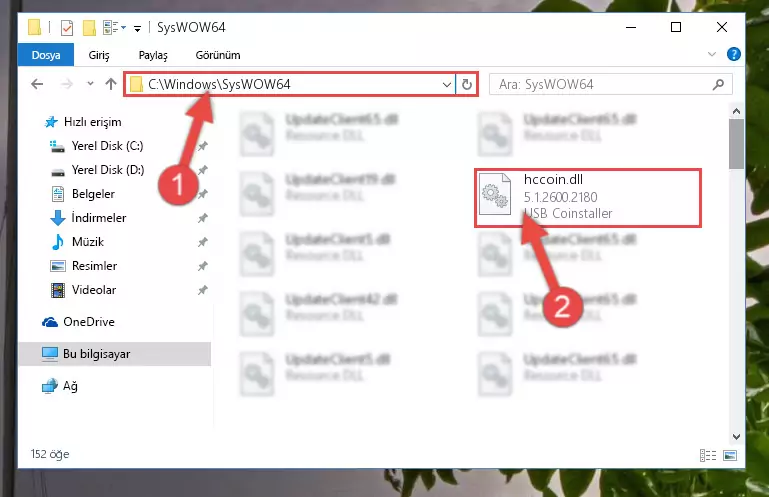Switch to large icons view in status bar
The image size is (769, 497).
[730, 455]
